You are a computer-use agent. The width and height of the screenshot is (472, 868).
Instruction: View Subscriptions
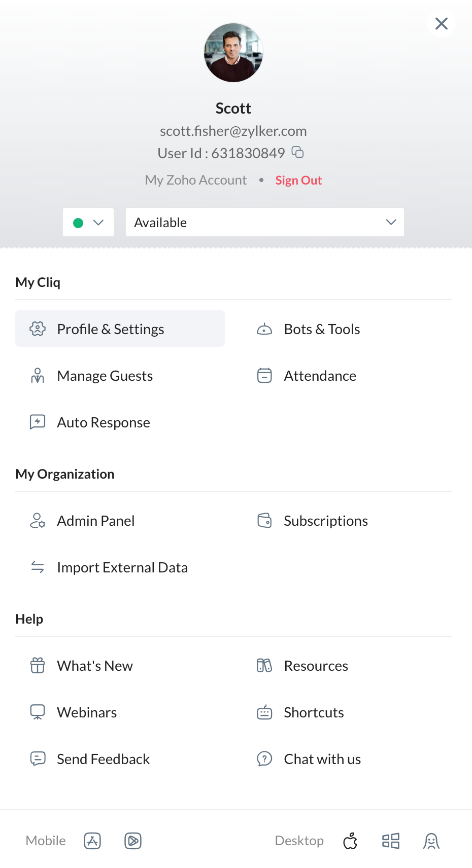[x=326, y=521]
